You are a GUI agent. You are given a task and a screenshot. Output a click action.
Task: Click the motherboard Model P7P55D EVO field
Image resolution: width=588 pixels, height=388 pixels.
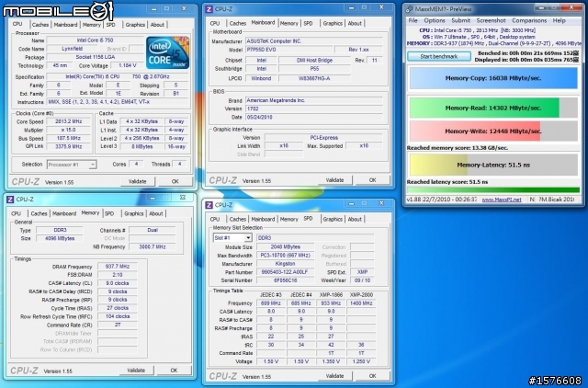pos(288,50)
